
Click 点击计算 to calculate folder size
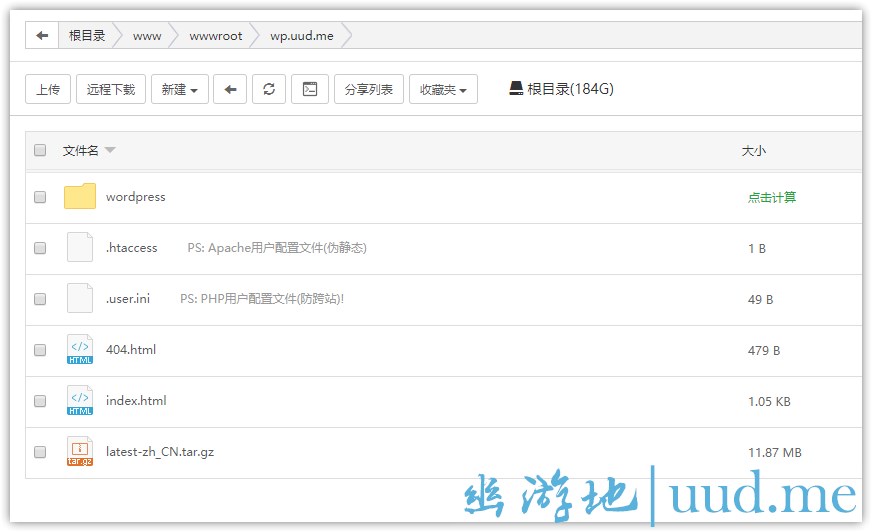click(772, 198)
